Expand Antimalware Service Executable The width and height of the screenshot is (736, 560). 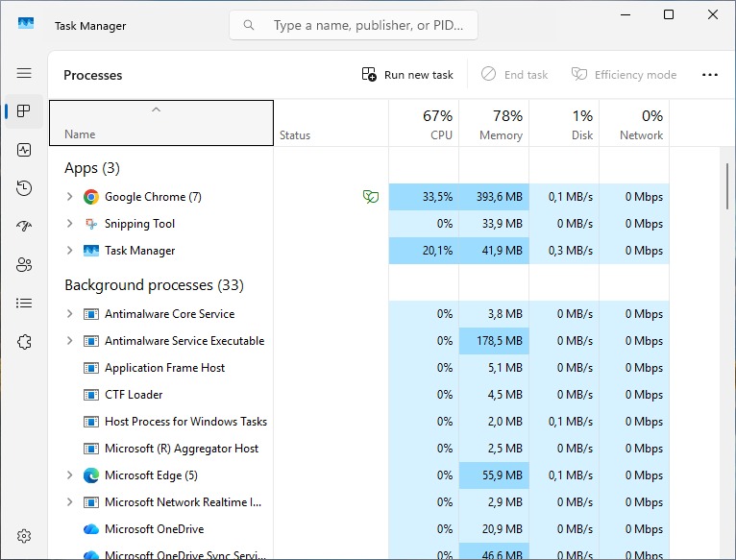pos(69,341)
